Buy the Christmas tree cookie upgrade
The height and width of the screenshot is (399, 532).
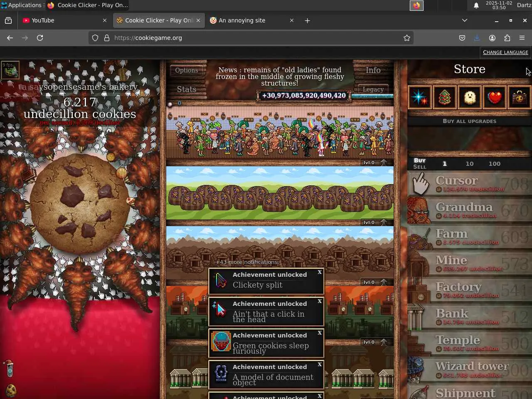pyautogui.click(x=445, y=97)
